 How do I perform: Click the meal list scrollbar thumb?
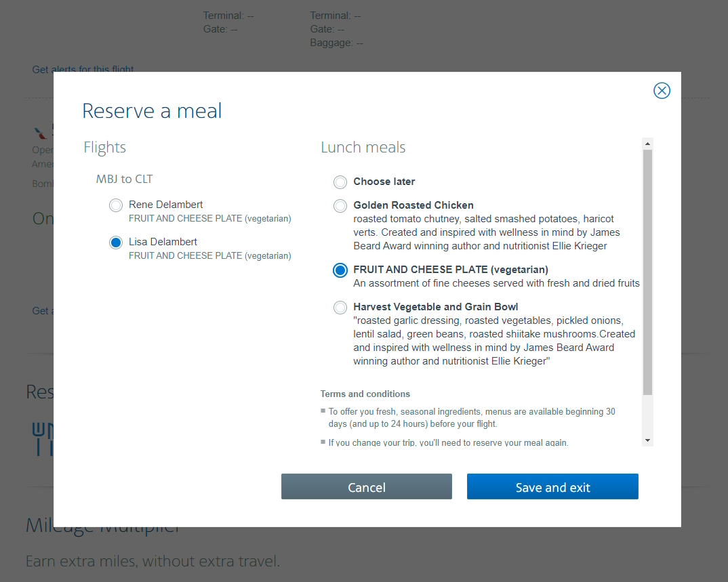647,271
